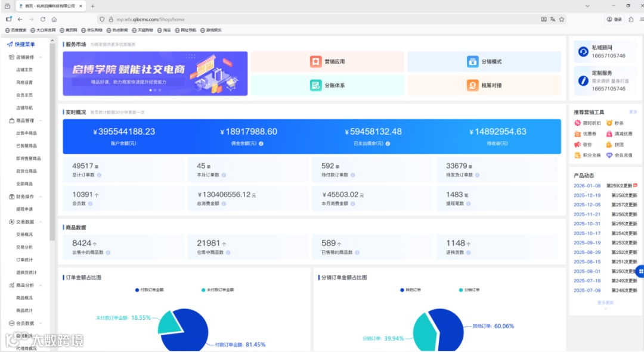The height and width of the screenshot is (352, 644).
Task: Collapse the 商品分析 sidebar group
Action: (41, 285)
